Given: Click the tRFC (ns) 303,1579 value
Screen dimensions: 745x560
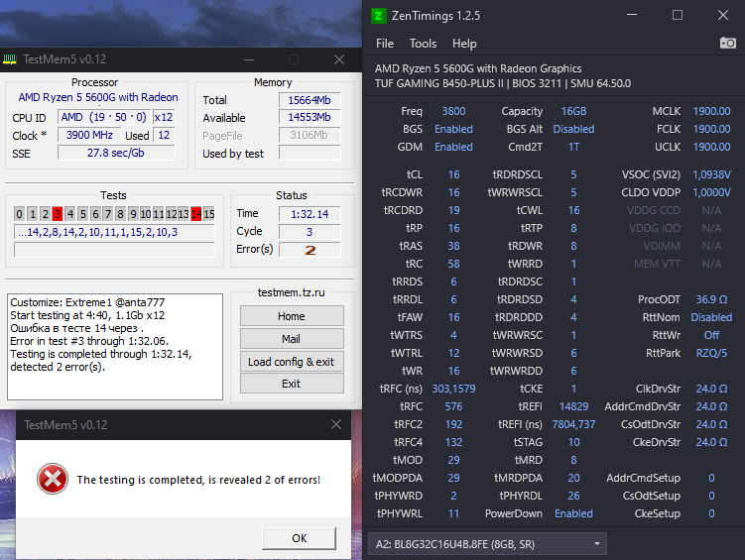Looking at the screenshot, I should [x=453, y=389].
